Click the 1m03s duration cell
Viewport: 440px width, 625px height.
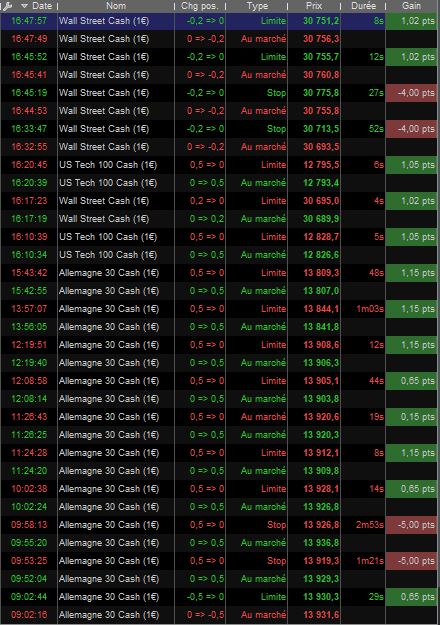pyautogui.click(x=370, y=309)
